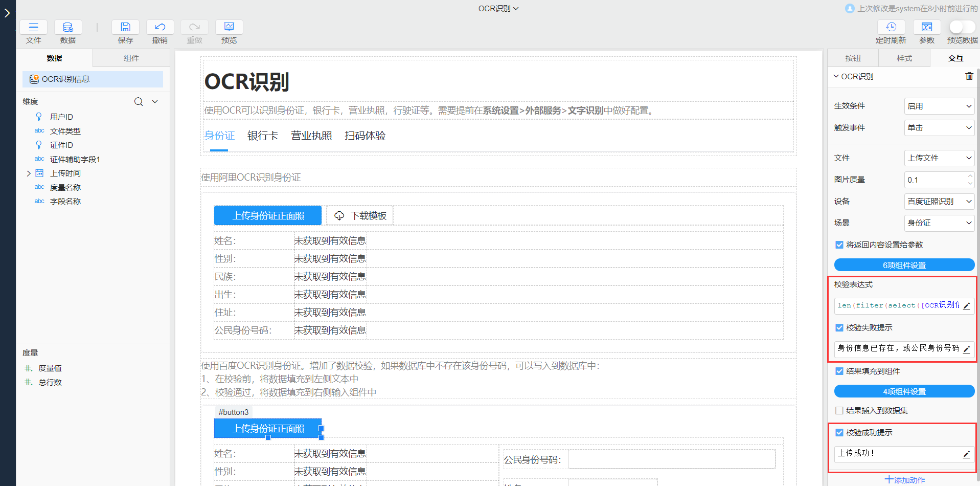This screenshot has height=486, width=980.
Task: Delete the OCR识别 interaction with trash icon
Action: click(x=969, y=76)
